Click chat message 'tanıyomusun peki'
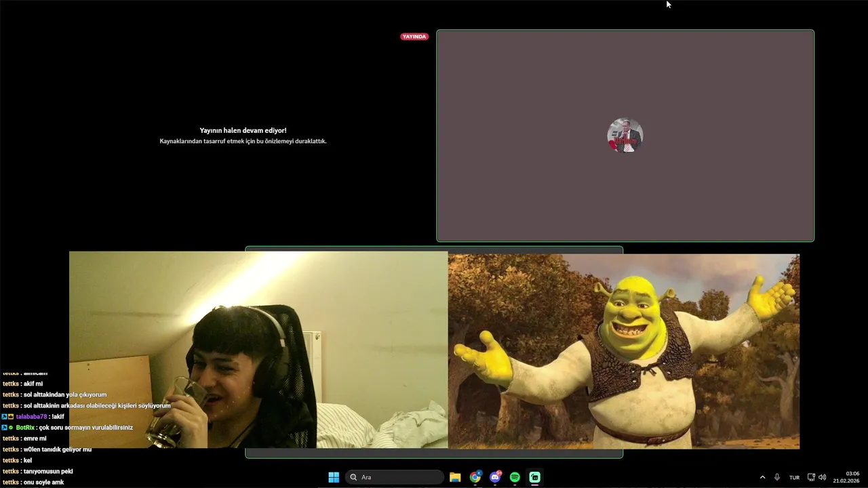868x488 pixels. click(48, 471)
